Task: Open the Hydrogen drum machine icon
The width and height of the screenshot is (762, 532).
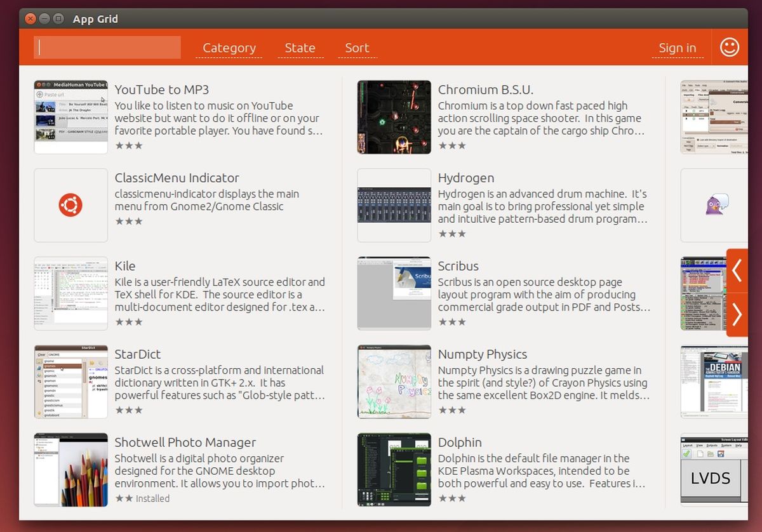Action: pos(394,205)
